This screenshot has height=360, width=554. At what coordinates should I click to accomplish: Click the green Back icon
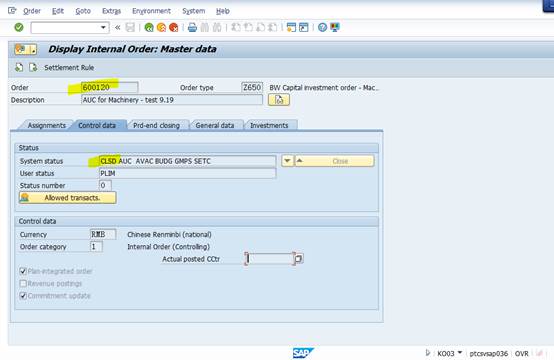149,27
